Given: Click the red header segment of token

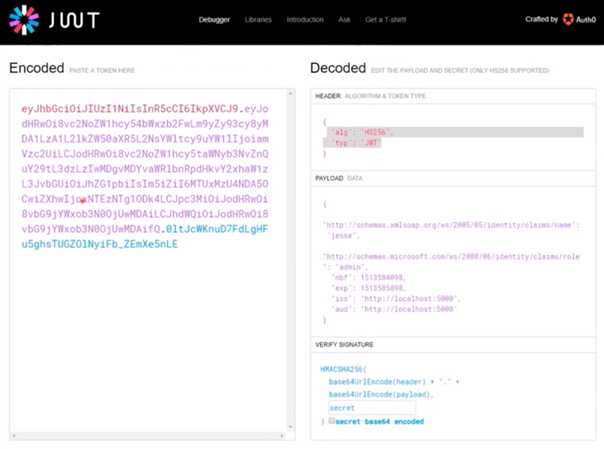Looking at the screenshot, I should [130, 109].
